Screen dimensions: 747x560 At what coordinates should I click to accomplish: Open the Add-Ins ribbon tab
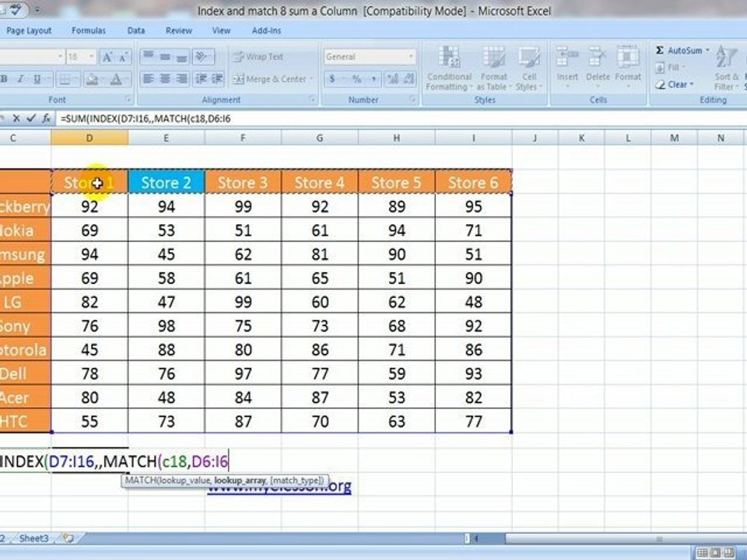(266, 30)
